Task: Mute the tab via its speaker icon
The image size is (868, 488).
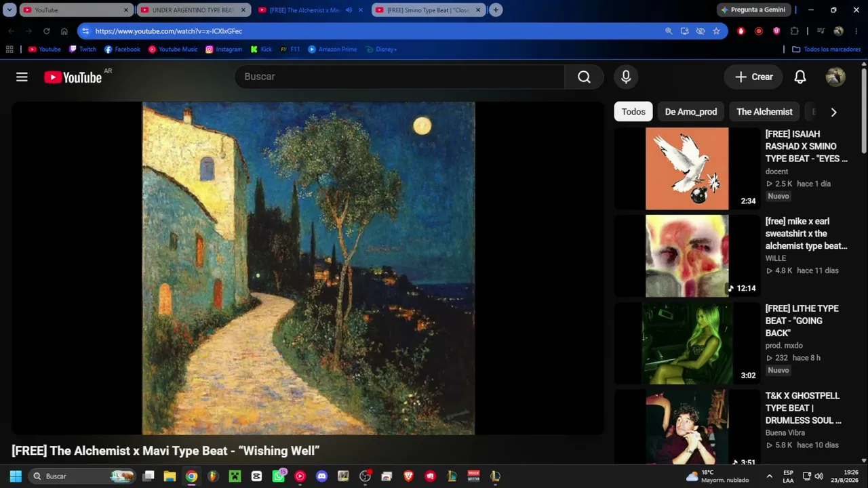Action: [349, 10]
